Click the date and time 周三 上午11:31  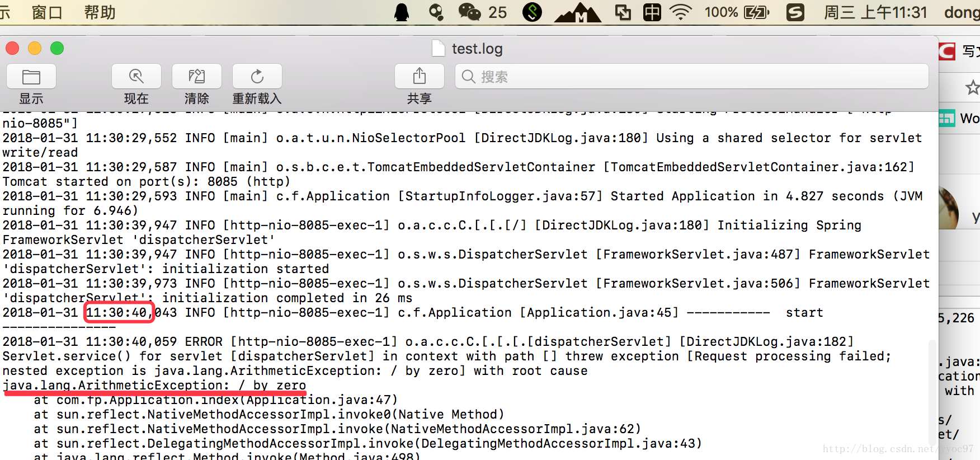(875, 12)
